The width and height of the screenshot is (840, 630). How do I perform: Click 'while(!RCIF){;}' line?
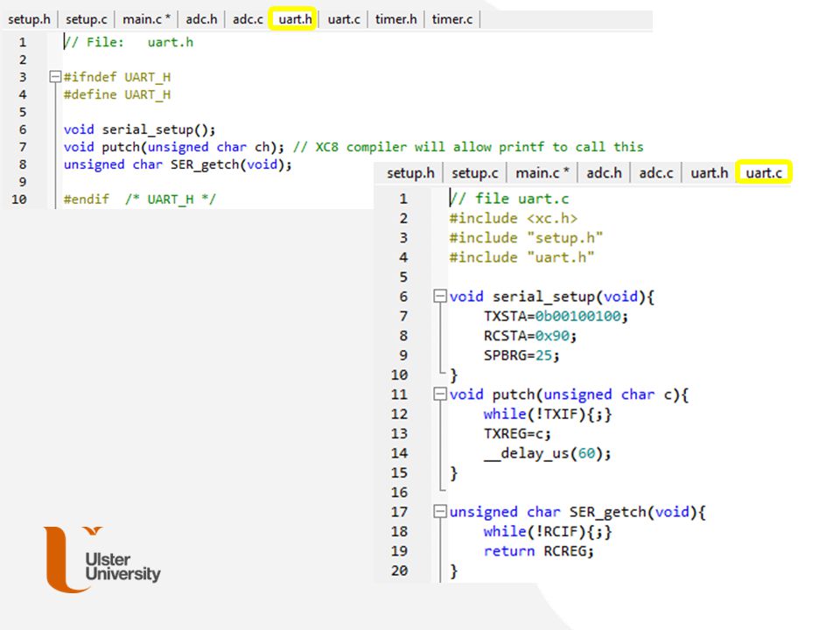point(547,531)
